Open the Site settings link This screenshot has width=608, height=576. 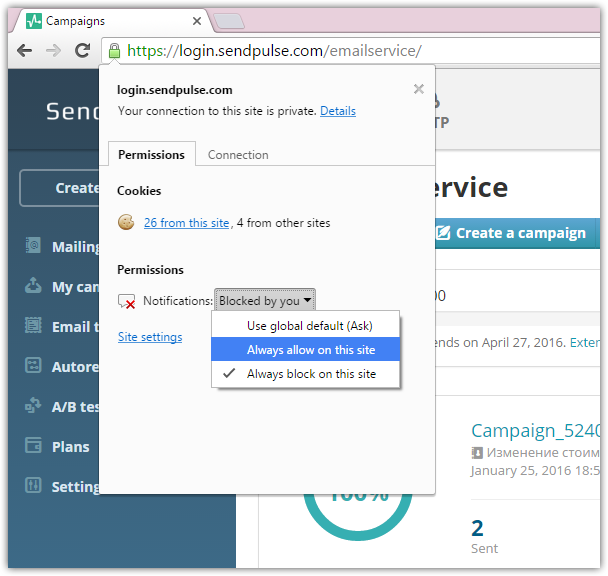(x=150, y=337)
